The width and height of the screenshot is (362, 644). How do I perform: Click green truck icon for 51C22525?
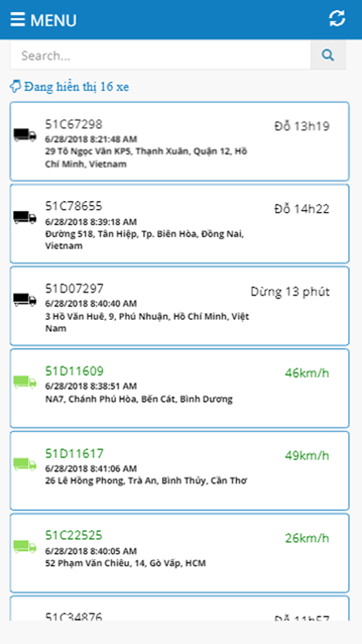pyautogui.click(x=25, y=546)
